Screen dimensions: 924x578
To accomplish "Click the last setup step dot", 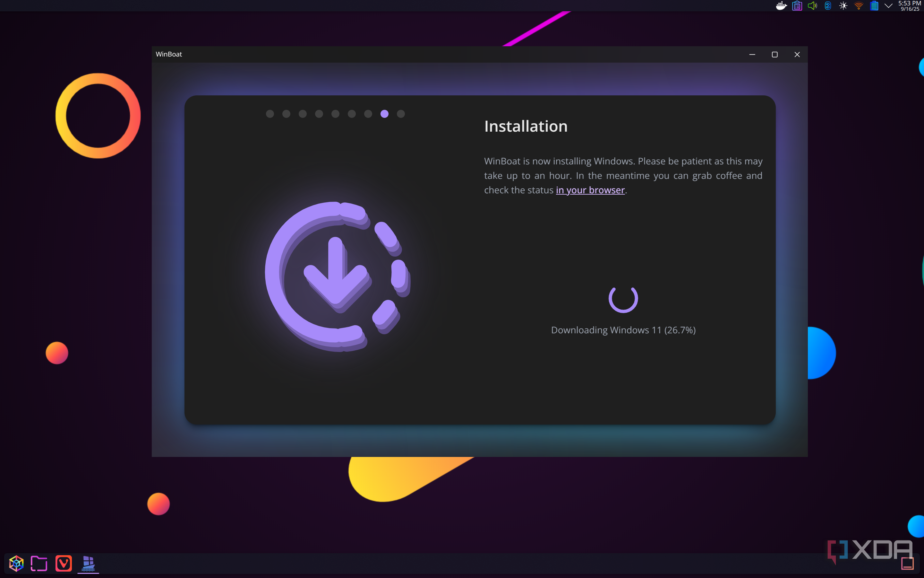I will [401, 114].
